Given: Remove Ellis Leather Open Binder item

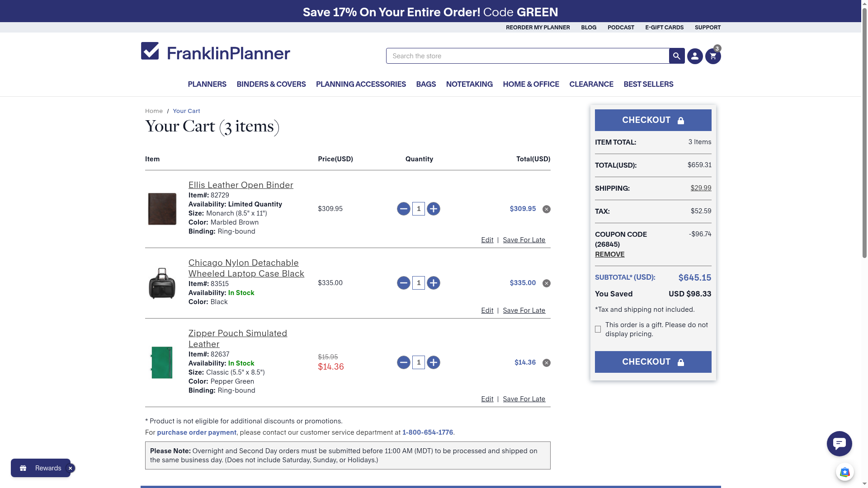Looking at the screenshot, I should tap(546, 209).
